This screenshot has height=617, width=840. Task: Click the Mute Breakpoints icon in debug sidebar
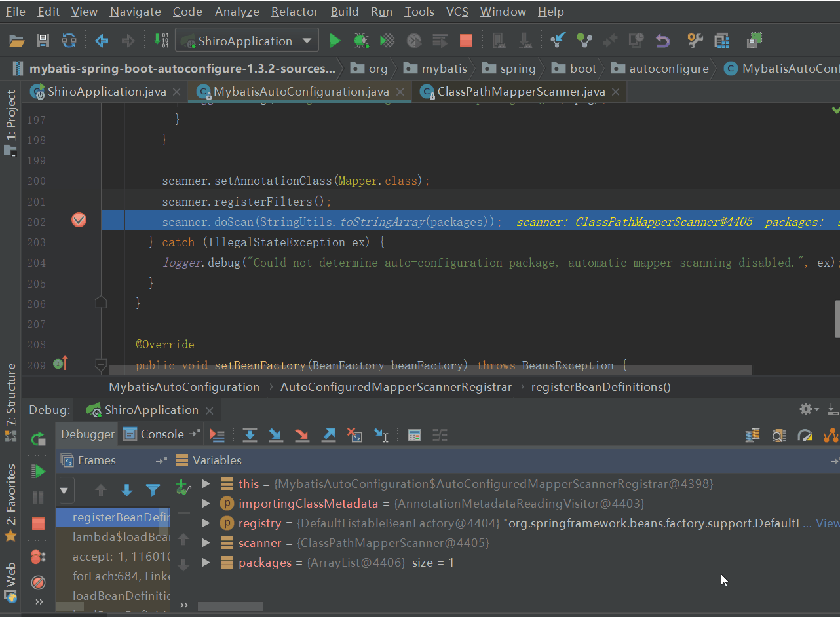(39, 582)
